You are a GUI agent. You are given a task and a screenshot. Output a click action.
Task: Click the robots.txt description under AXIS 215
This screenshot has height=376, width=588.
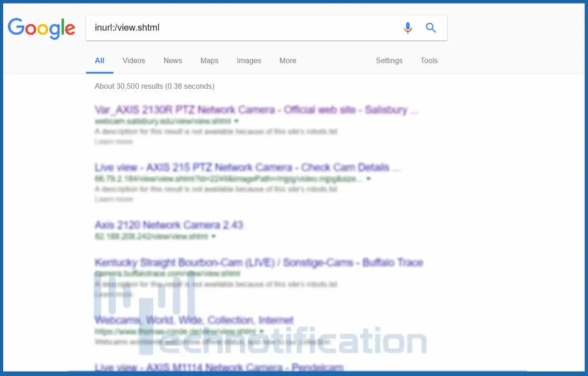pyautogui.click(x=216, y=189)
